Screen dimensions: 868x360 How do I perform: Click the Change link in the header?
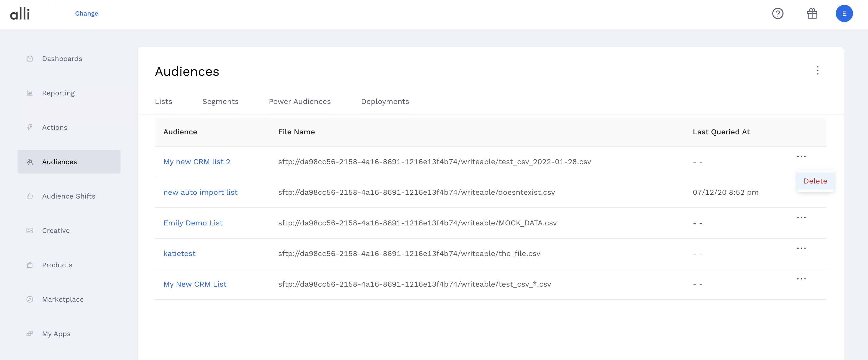point(87,13)
